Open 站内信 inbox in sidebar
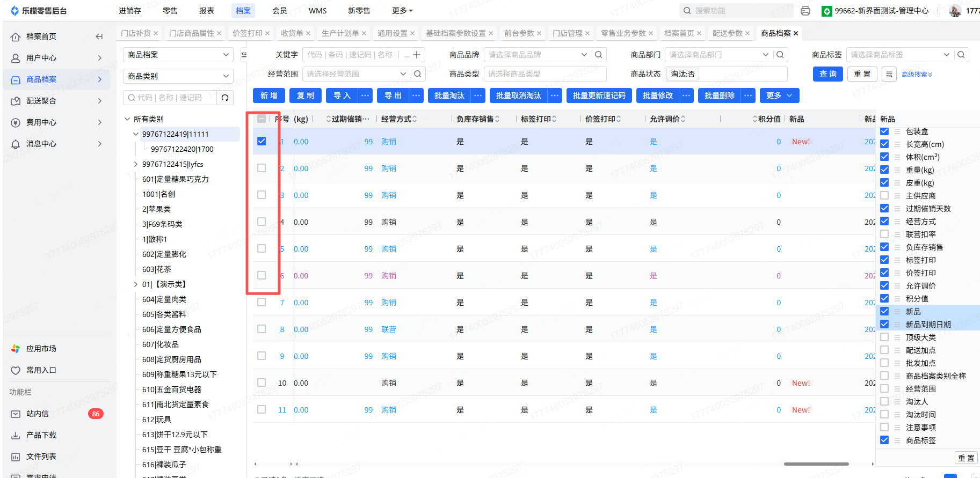The height and width of the screenshot is (478, 980). [x=38, y=414]
